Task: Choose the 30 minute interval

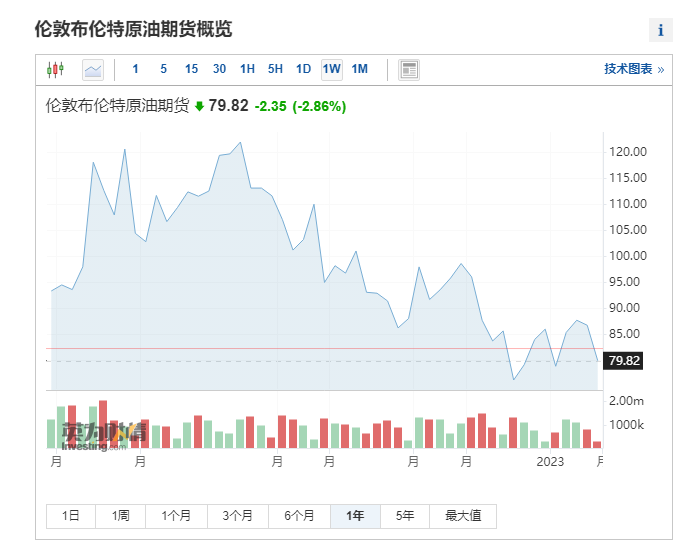Action: (x=219, y=69)
